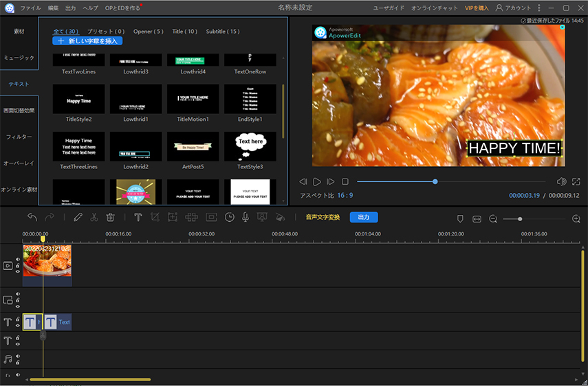This screenshot has height=386, width=588.
Task: Mute the music track speaker icon
Action: click(x=18, y=356)
